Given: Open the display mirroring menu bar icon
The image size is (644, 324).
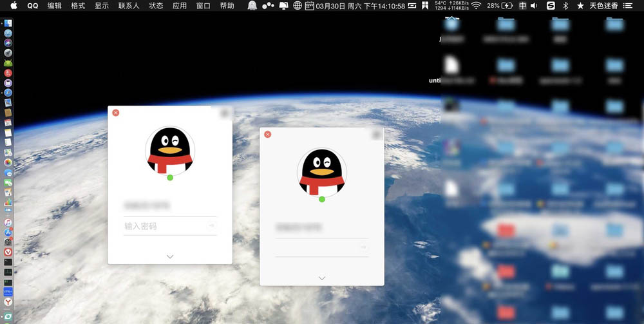Looking at the screenshot, I should (x=283, y=6).
